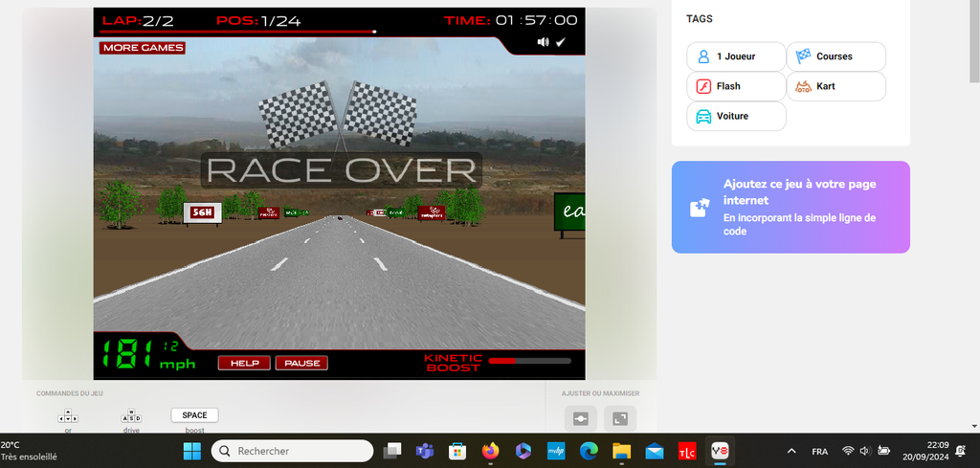Open Firefox from the taskbar

pos(491,451)
